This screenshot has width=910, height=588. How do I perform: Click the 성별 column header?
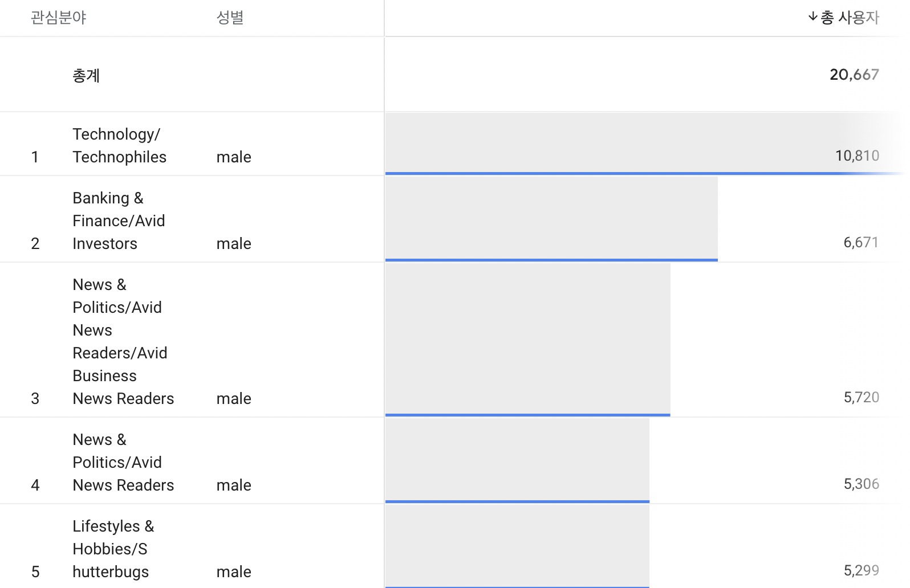click(x=230, y=18)
